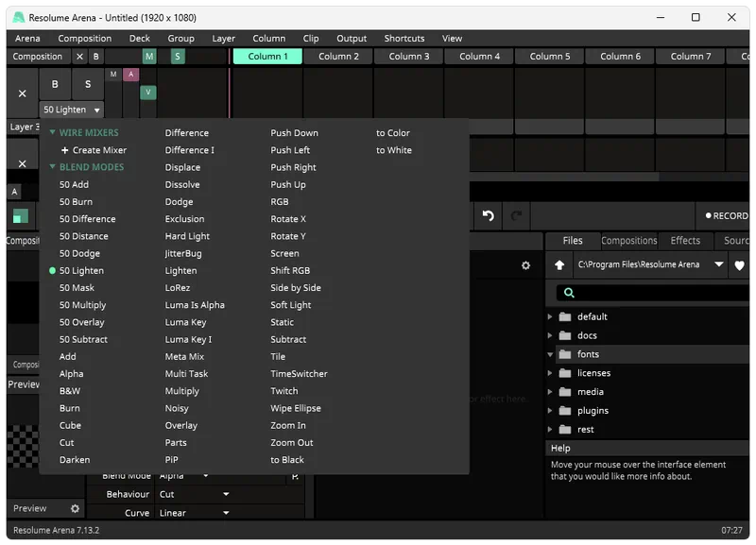The image size is (756, 545).
Task: Clear Layer 3's lower X icon
Action: click(x=22, y=163)
